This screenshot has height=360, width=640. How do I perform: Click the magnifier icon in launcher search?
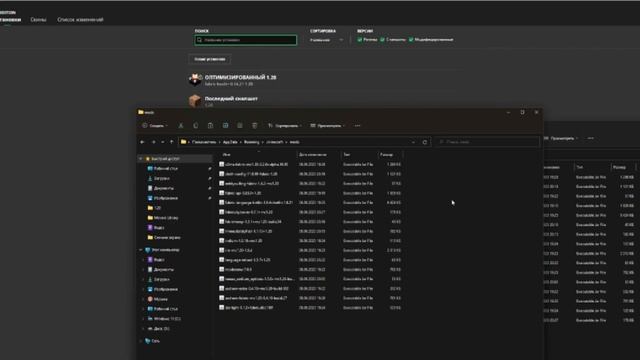[200, 40]
